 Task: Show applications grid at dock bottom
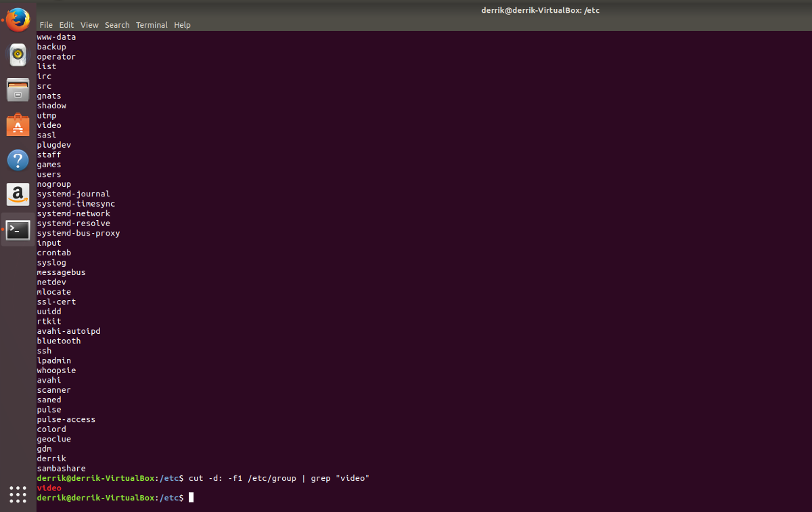pyautogui.click(x=18, y=494)
